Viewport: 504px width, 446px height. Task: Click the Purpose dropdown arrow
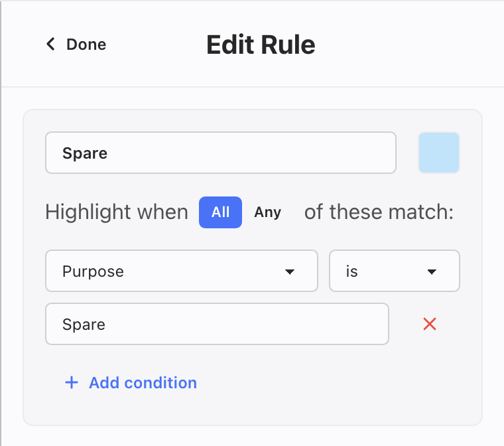coord(289,271)
